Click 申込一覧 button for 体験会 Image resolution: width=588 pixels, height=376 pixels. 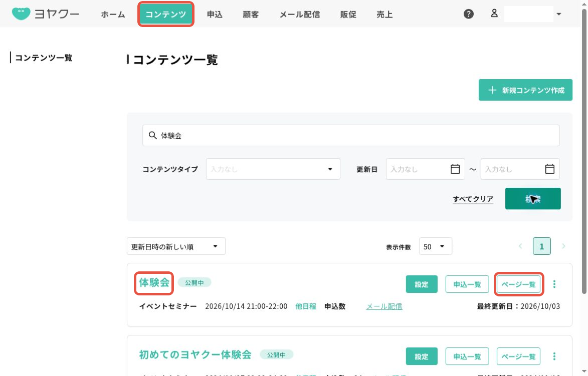467,284
